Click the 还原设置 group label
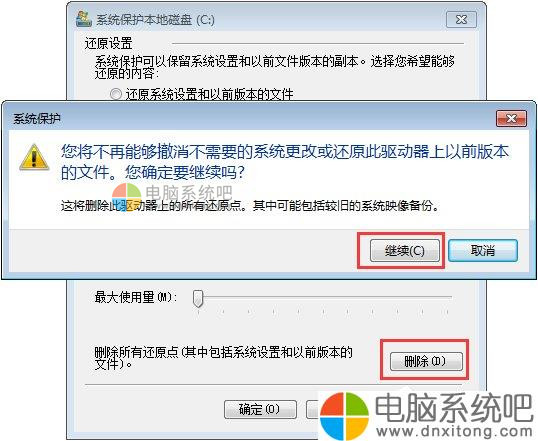The height and width of the screenshot is (441, 538). coord(108,44)
